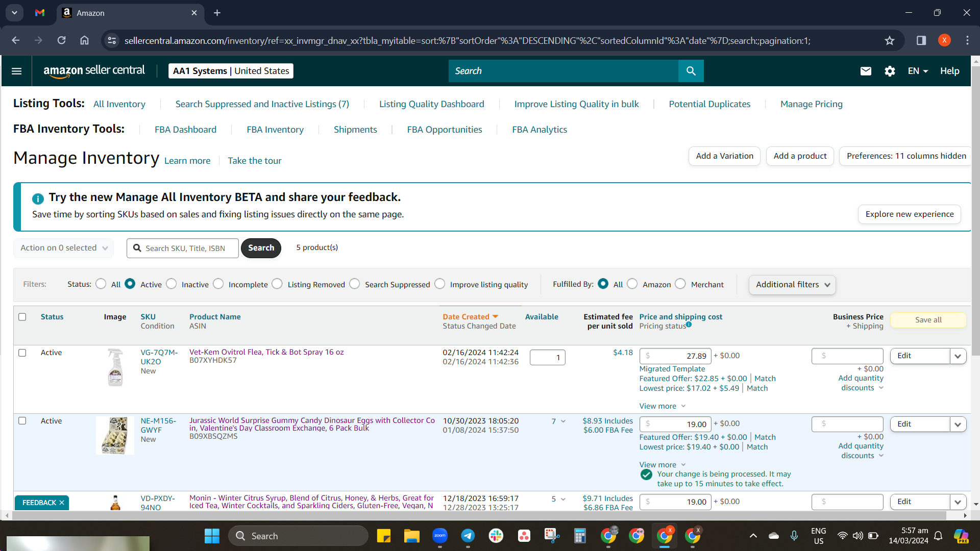View site information icon in address bar
980x551 pixels.
click(112, 40)
